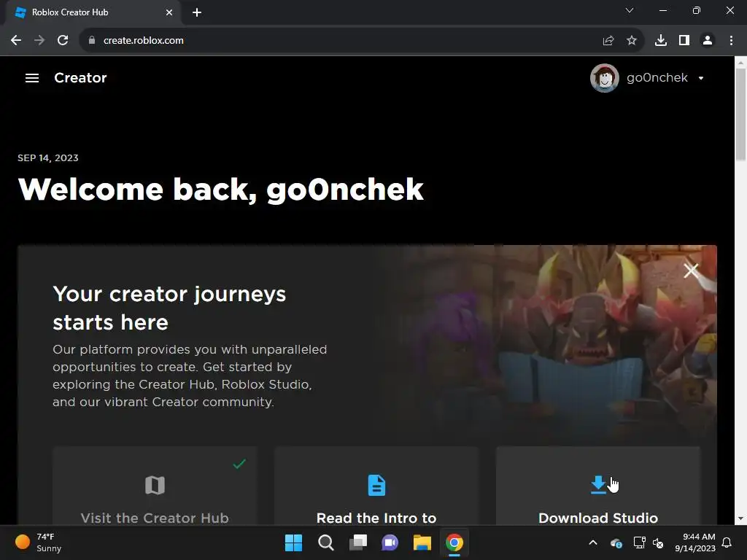The height and width of the screenshot is (560, 747).
Task: Click the page vertical scrollbar thumb
Action: coord(740,114)
